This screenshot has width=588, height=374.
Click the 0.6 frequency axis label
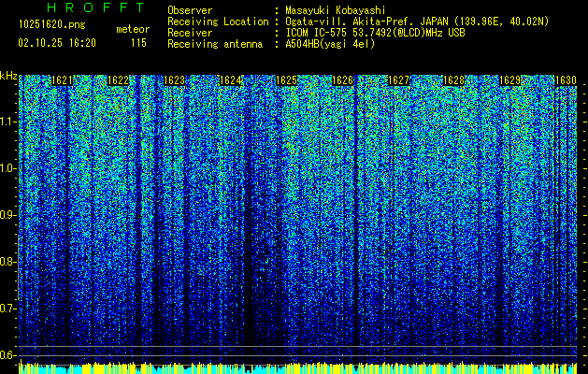8,355
